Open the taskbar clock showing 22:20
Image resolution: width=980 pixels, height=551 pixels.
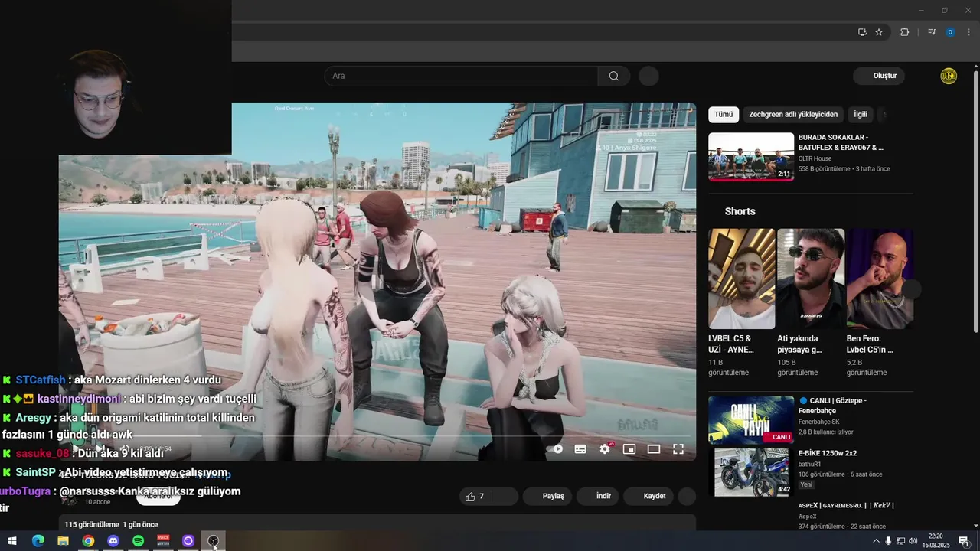point(936,541)
